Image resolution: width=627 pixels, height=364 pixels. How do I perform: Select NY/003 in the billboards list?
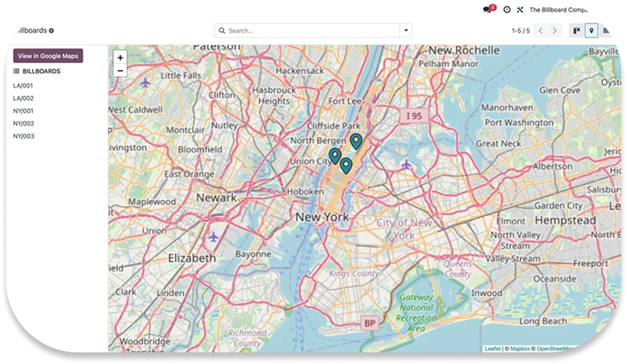pyautogui.click(x=23, y=136)
